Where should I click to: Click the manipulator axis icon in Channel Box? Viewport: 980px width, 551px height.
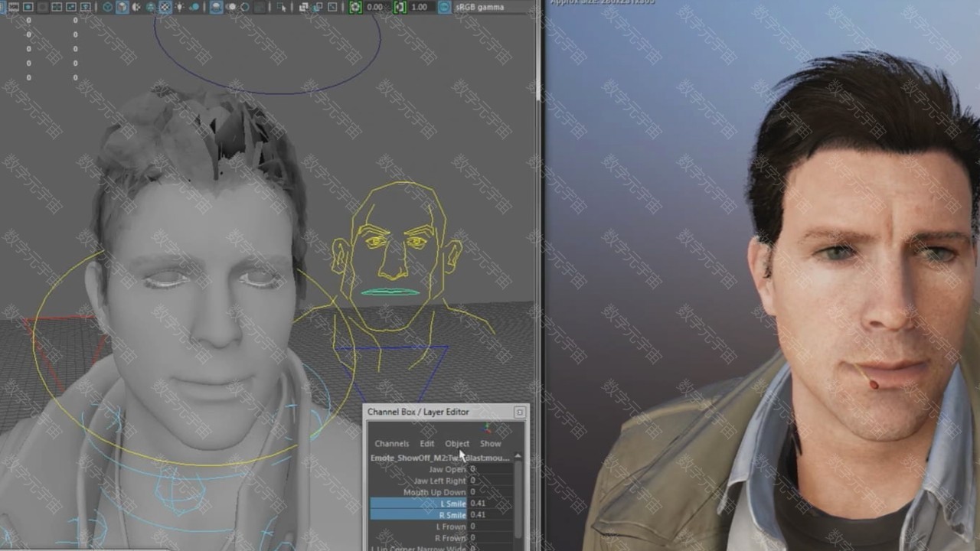click(x=488, y=428)
